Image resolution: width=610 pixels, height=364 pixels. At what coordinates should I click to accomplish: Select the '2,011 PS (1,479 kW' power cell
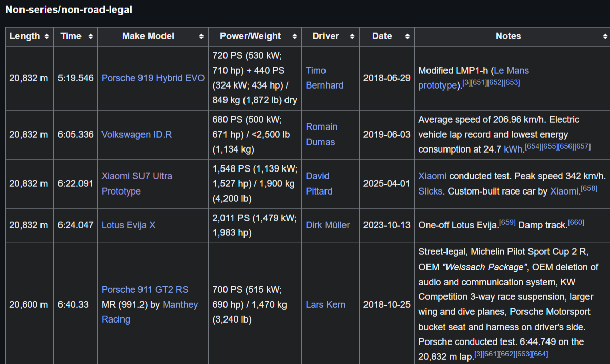coord(254,225)
